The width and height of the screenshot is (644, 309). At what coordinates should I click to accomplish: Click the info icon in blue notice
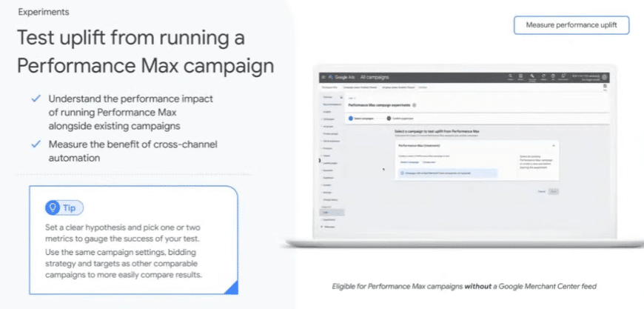tap(402, 173)
